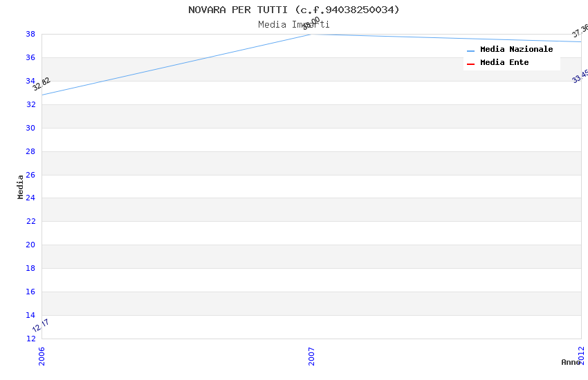Click the y-axis tick value 26

(x=30, y=175)
